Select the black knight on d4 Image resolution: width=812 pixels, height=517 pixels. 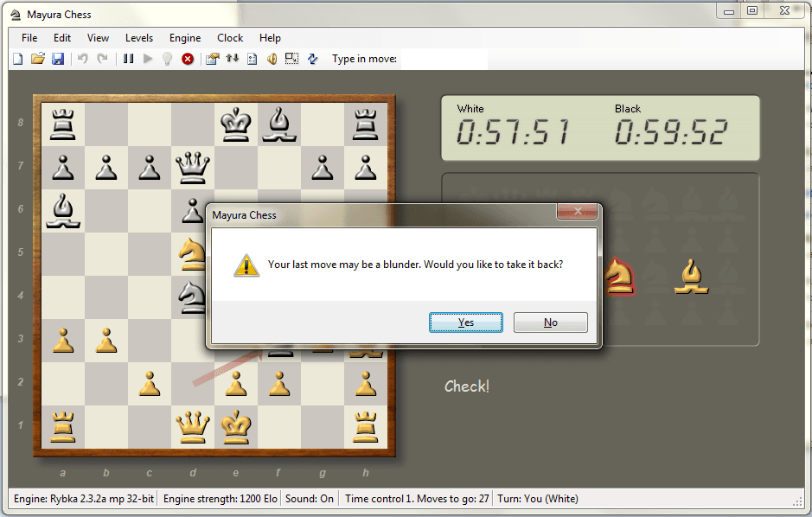[192, 297]
